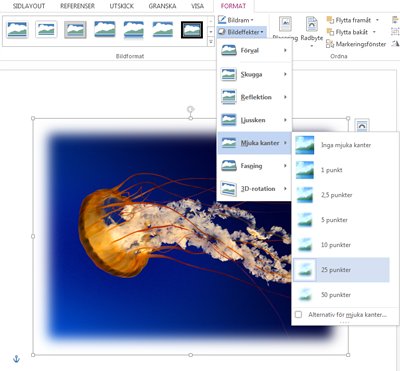This screenshot has height=371, width=400.
Task: Expand the Flytta bakåt dropdown arrow
Action: click(x=374, y=32)
